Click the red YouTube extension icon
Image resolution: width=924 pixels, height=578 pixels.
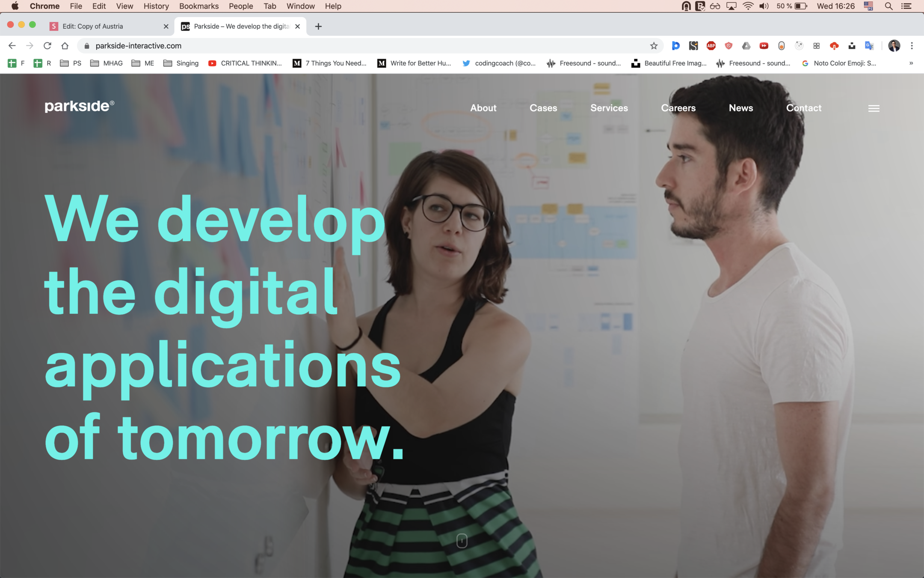click(764, 46)
